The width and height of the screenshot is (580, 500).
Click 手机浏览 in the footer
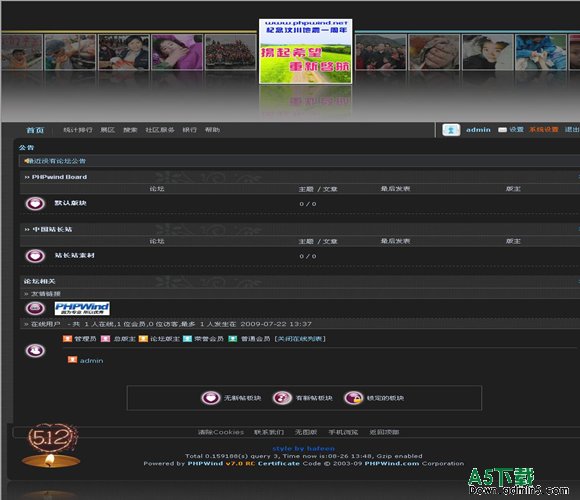[343, 432]
